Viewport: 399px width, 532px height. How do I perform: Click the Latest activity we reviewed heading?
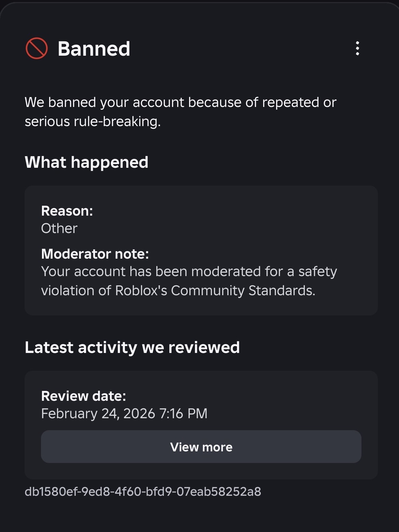132,347
